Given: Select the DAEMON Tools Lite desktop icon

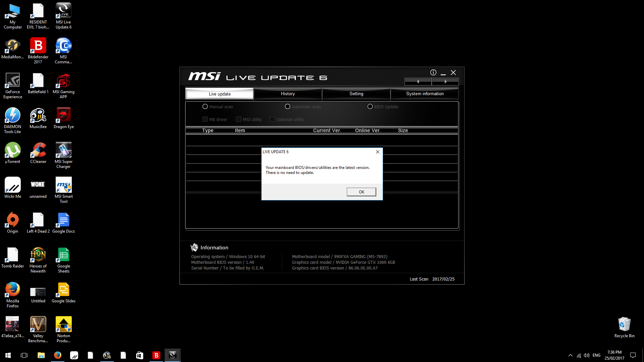Looking at the screenshot, I should point(12,121).
